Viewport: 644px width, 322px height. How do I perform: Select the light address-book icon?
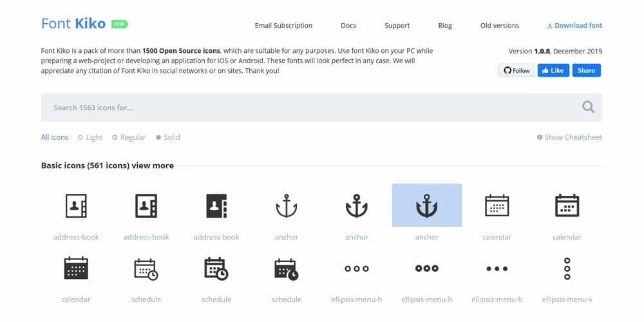tap(76, 206)
